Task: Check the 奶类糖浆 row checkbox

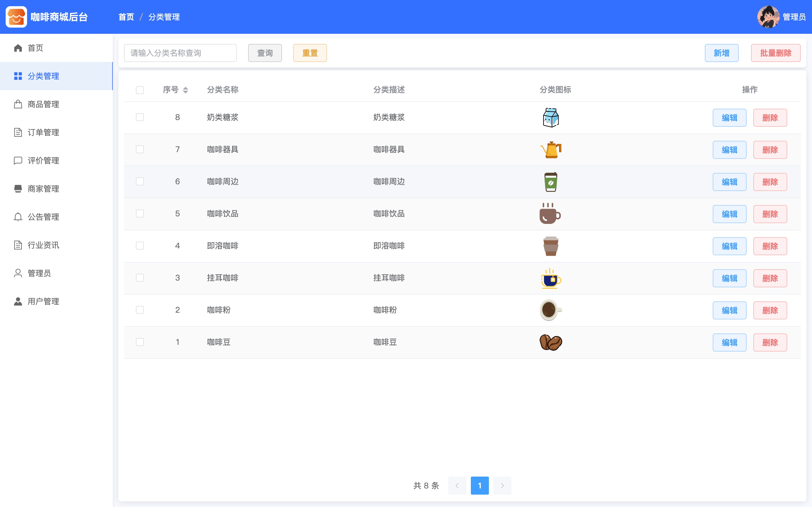Action: coord(140,117)
